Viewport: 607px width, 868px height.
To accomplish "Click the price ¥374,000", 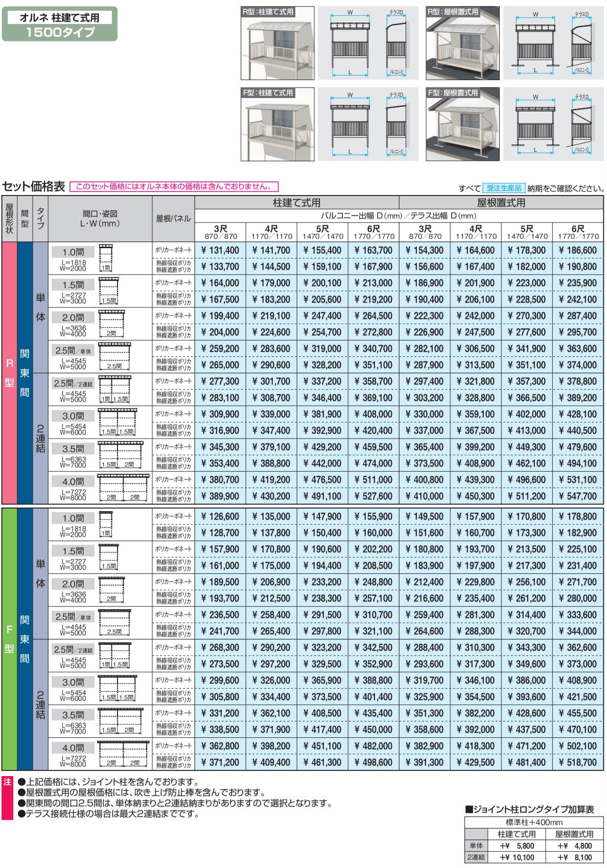I will click(578, 365).
